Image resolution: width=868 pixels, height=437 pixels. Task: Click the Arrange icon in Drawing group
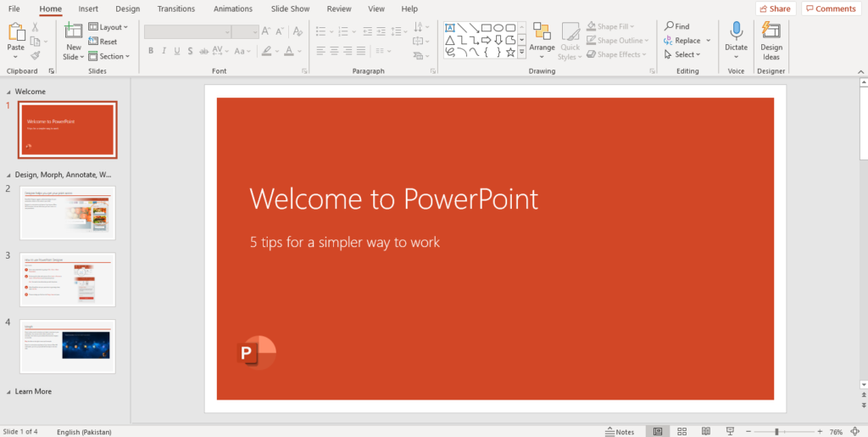(542, 34)
